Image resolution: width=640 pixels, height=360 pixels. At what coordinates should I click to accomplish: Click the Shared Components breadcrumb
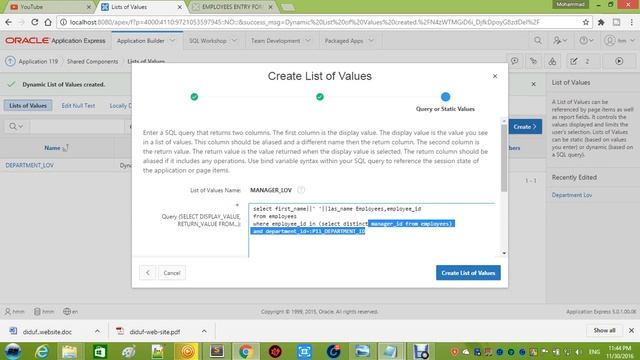92,62
